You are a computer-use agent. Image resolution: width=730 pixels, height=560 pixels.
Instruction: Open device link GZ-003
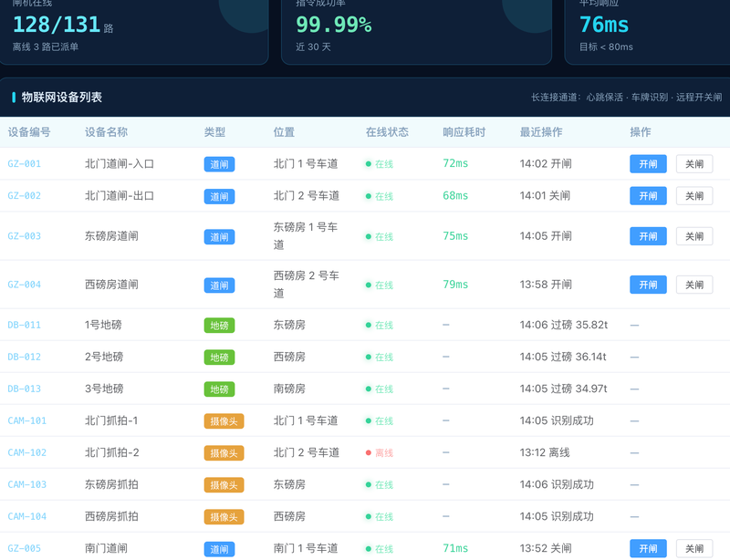25,236
